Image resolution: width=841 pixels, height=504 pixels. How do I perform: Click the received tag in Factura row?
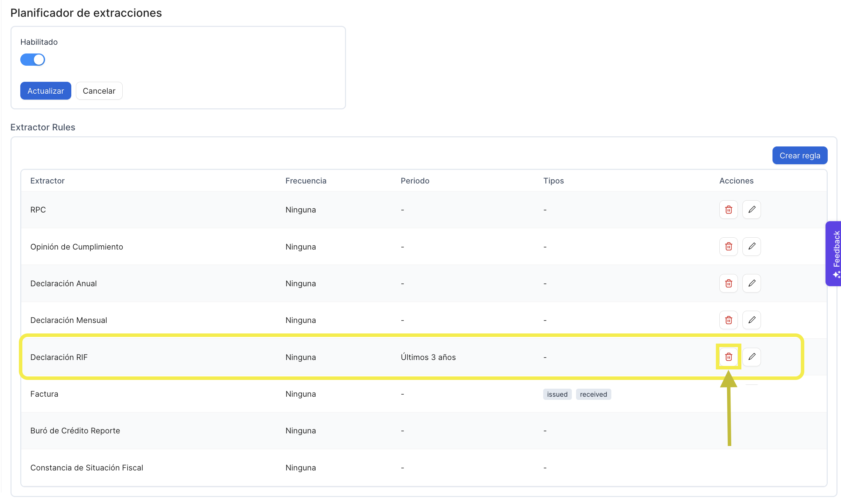pyautogui.click(x=594, y=394)
